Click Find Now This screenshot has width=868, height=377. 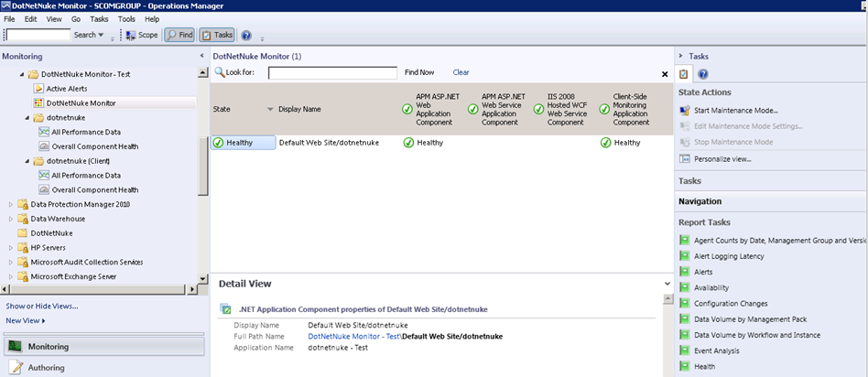(419, 72)
